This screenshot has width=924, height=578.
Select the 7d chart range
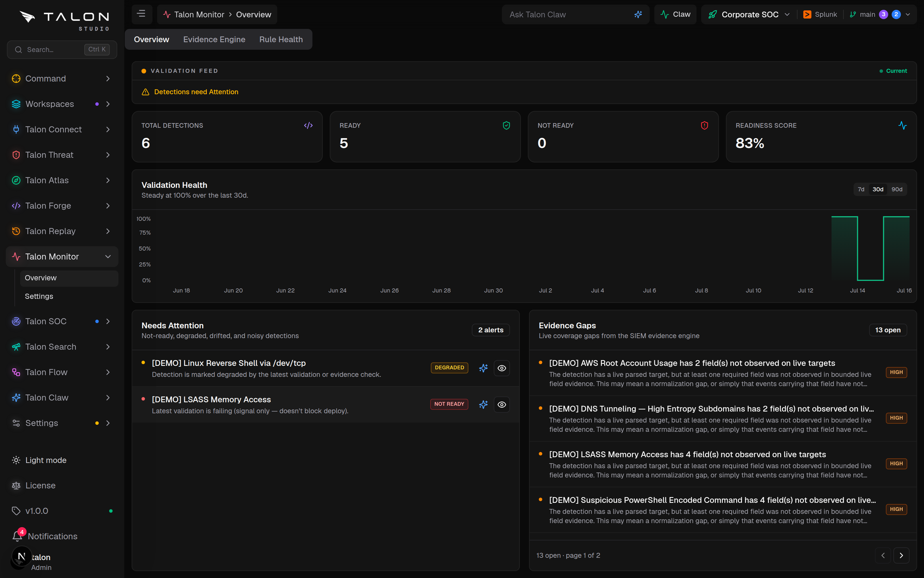tap(861, 189)
